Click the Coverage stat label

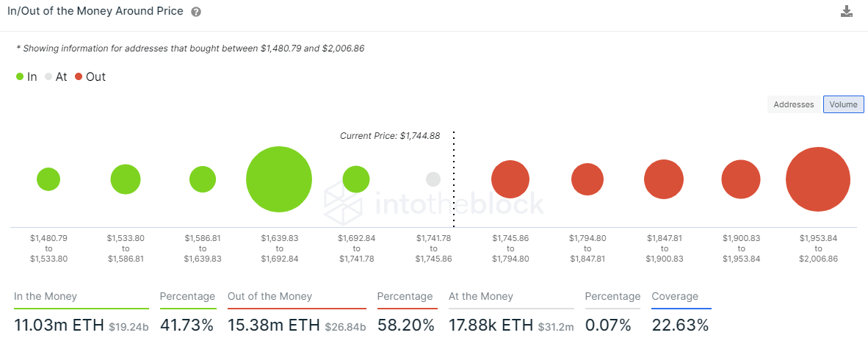(x=675, y=297)
